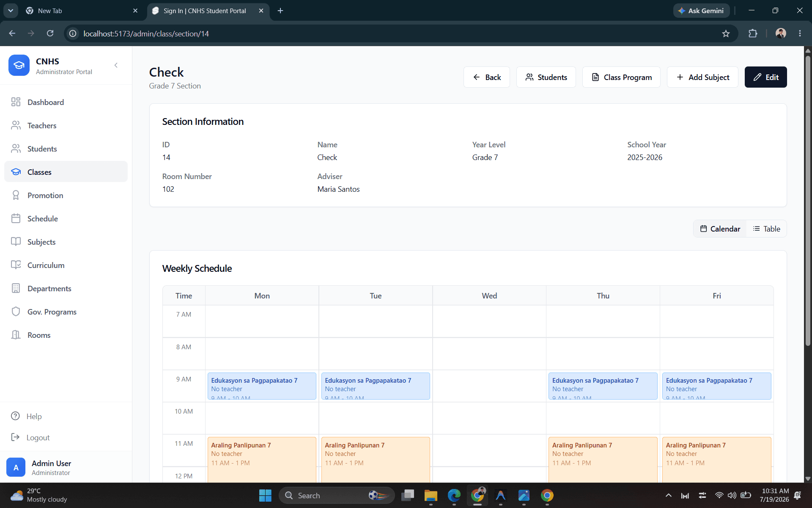Open Dashboard in the sidebar

click(x=66, y=102)
